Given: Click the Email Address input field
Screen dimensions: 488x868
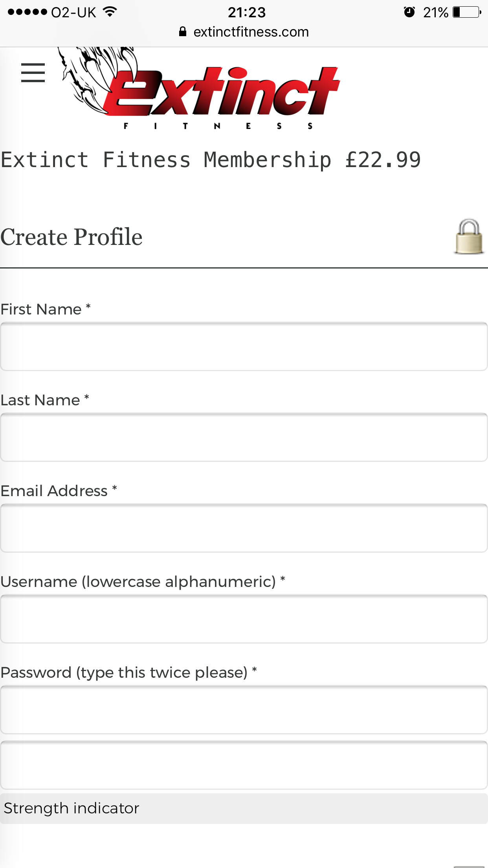Looking at the screenshot, I should pos(244,528).
